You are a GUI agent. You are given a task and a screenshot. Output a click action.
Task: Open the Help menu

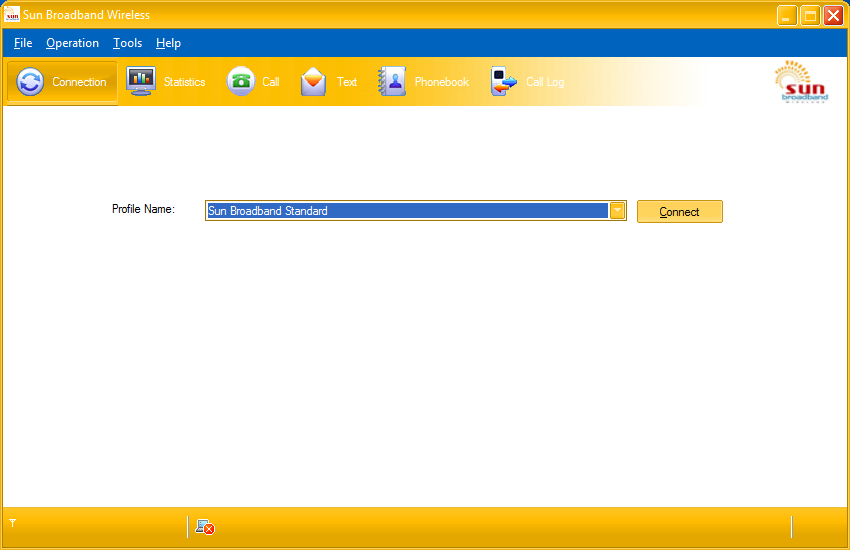point(168,43)
